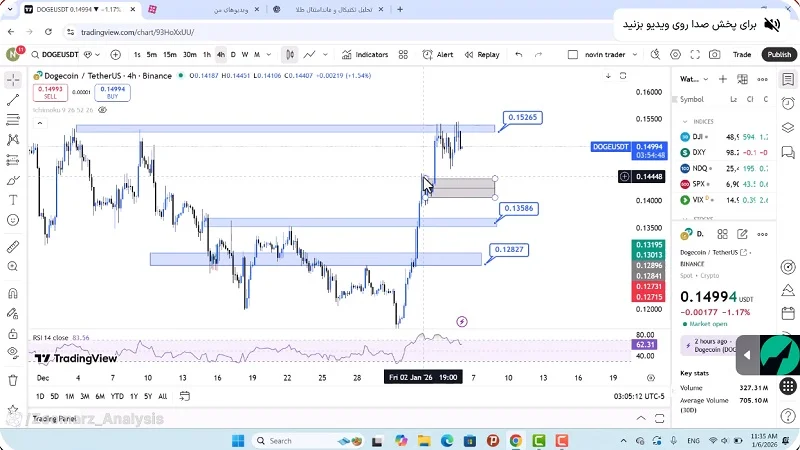The height and width of the screenshot is (450, 800).
Task: Open the candle chart style dropdown
Action: point(289,55)
